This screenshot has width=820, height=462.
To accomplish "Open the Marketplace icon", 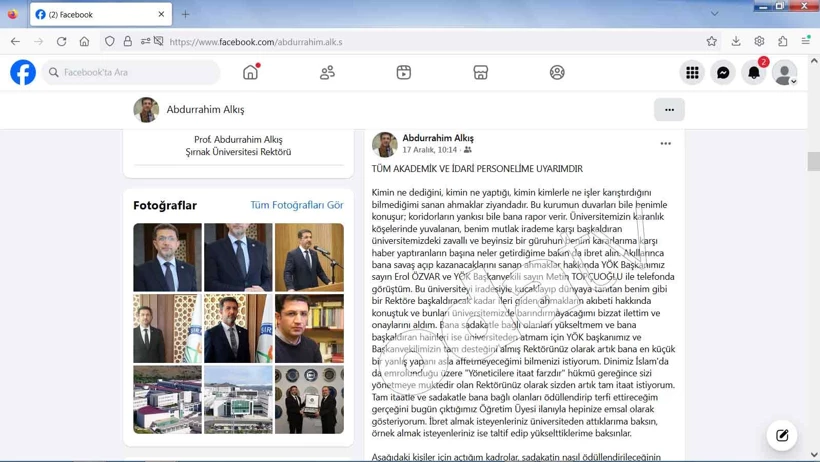I will (480, 72).
